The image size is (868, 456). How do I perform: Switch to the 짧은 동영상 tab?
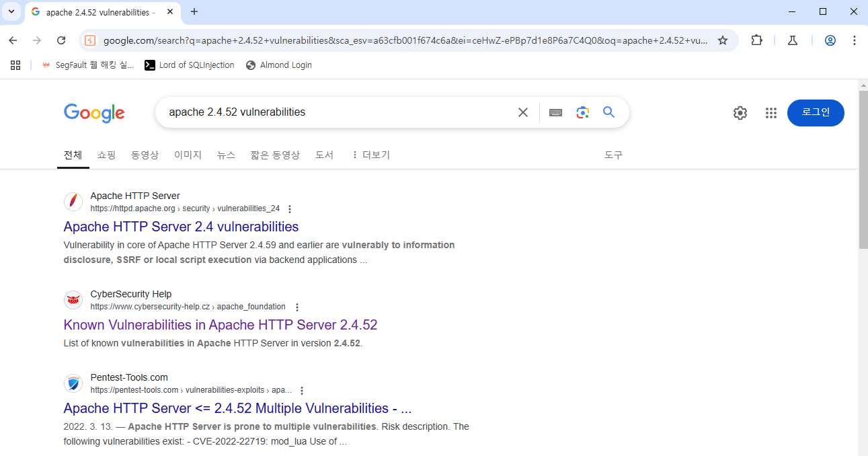(x=275, y=155)
